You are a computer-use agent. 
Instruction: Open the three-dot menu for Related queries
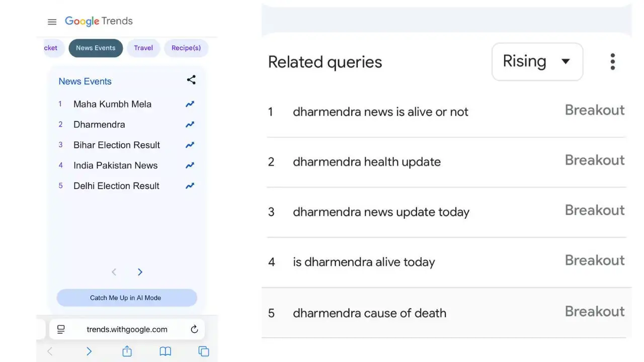click(x=612, y=62)
